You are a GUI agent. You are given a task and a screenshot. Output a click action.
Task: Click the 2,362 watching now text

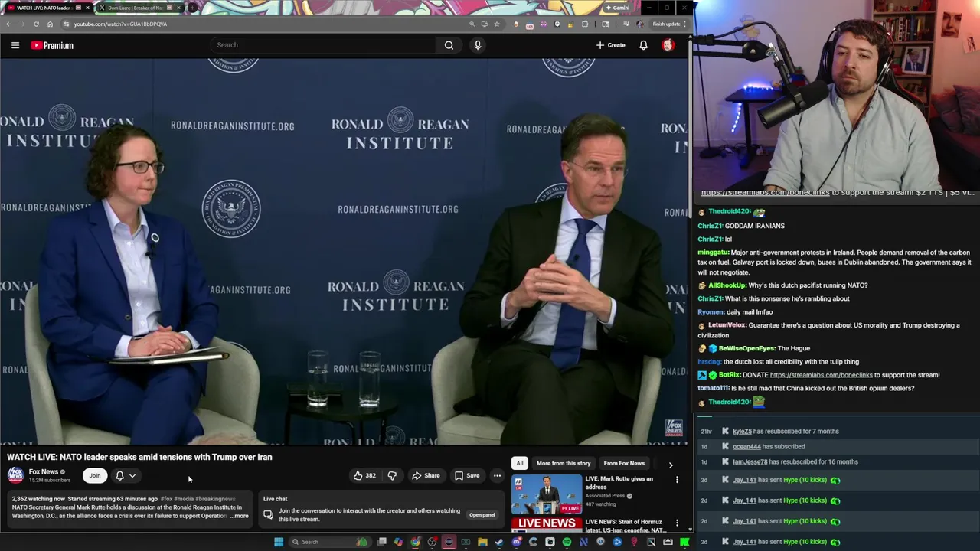(38, 499)
